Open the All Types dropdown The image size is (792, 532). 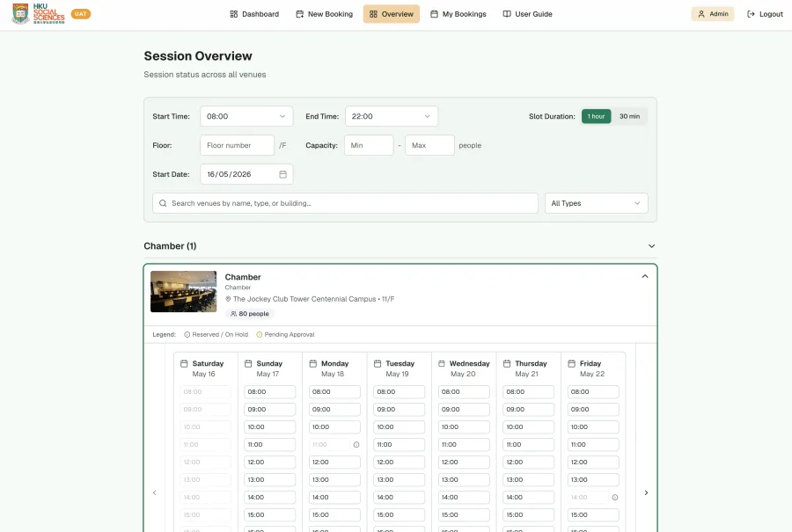point(596,203)
